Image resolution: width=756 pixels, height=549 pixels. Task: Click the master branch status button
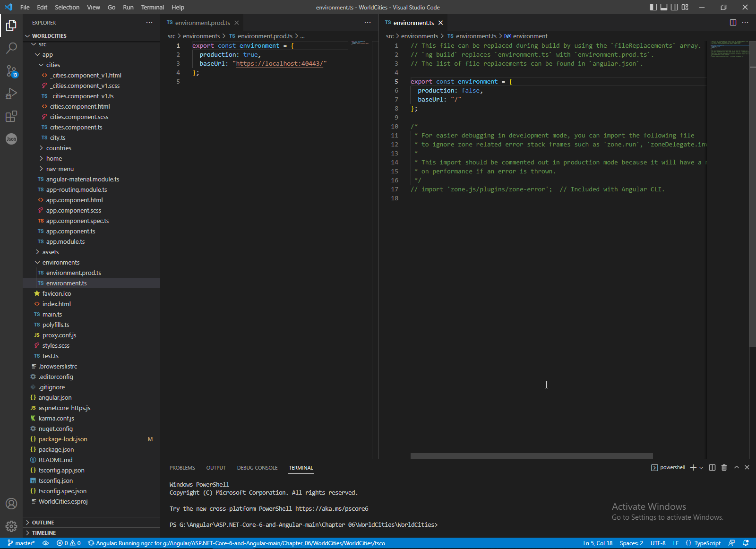pos(21,543)
